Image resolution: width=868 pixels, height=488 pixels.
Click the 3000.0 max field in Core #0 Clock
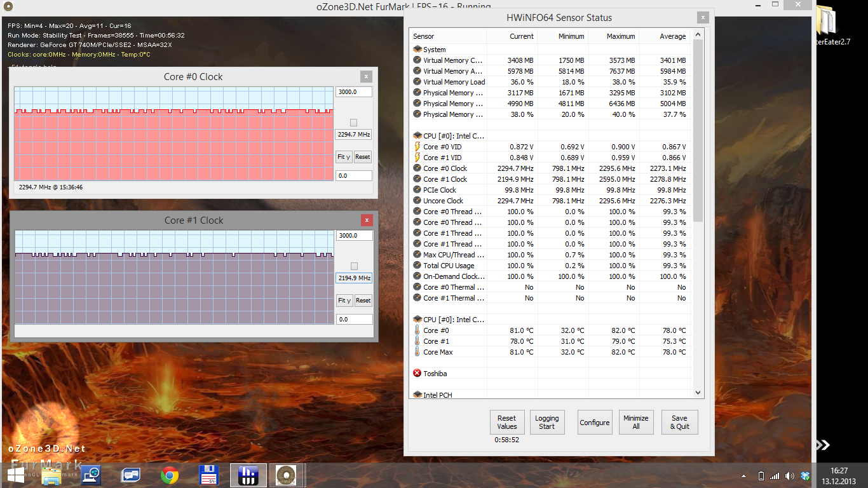pyautogui.click(x=353, y=92)
